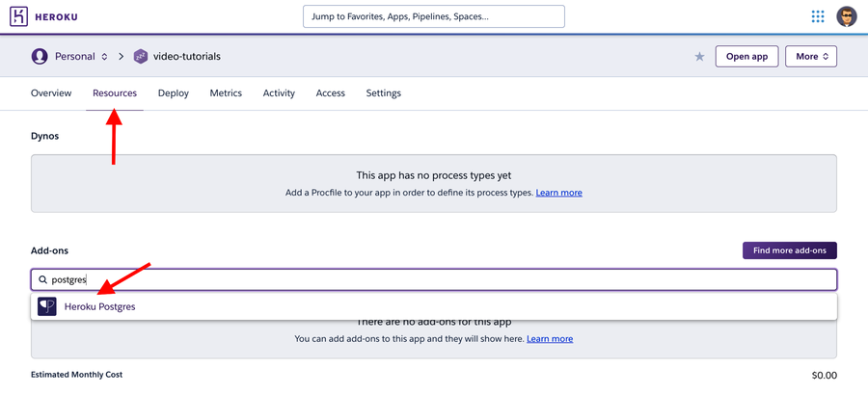Click the Heroku logo icon
The height and width of the screenshot is (394, 868).
(x=19, y=16)
